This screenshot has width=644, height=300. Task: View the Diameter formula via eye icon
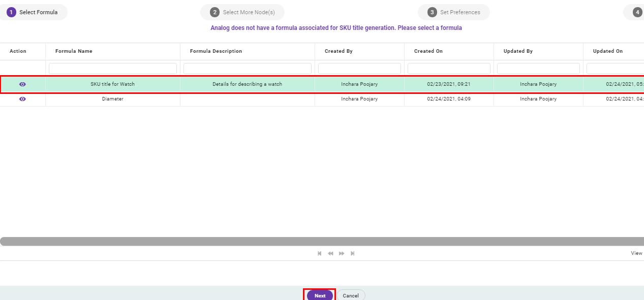(x=22, y=99)
